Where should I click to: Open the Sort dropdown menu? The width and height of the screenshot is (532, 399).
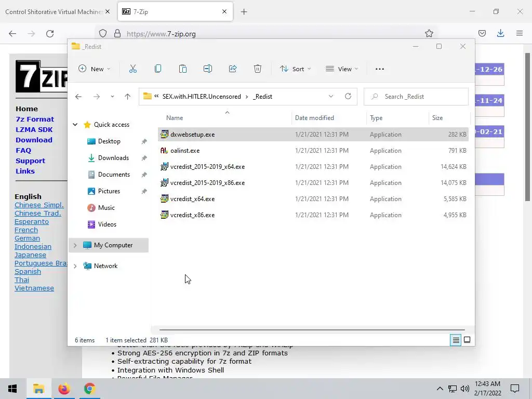pos(295,69)
